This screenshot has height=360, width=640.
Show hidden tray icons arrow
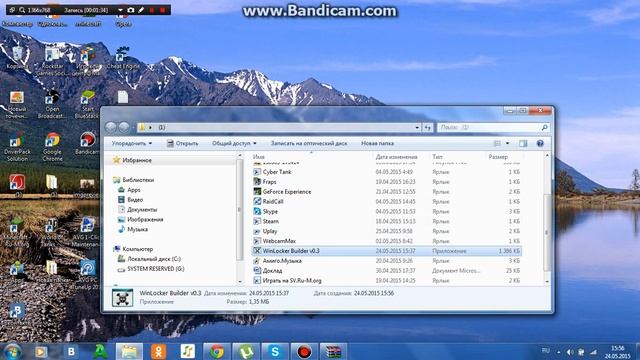559,352
